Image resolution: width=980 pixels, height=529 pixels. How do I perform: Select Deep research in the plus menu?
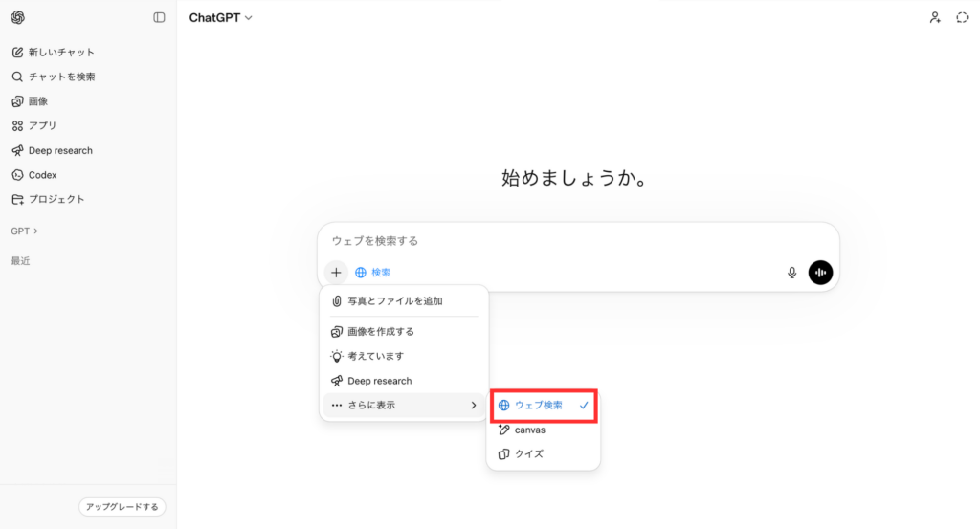(404, 381)
